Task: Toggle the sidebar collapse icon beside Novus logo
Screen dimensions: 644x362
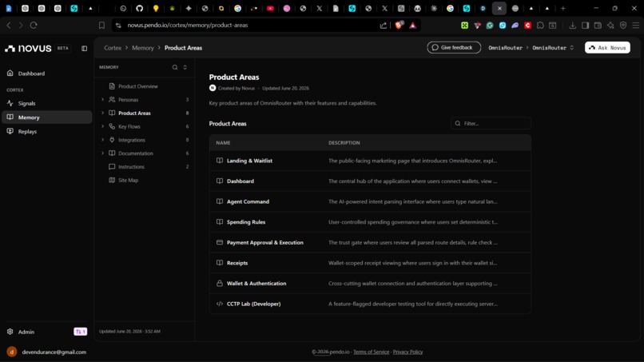Action: pos(84,49)
